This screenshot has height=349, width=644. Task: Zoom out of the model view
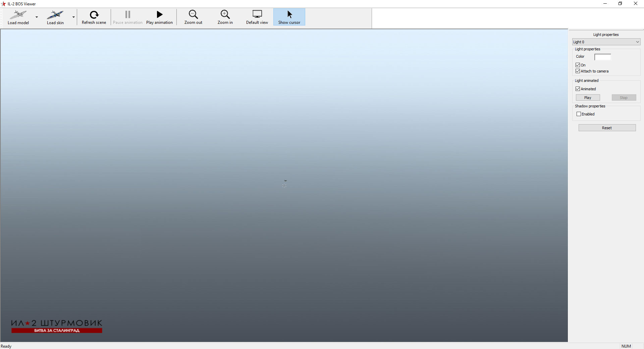coord(193,17)
